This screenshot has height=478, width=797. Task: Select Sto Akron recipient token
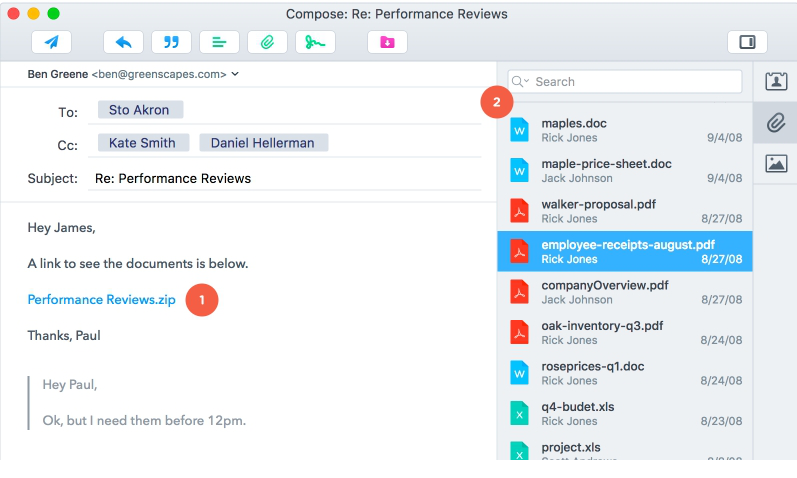pos(140,110)
